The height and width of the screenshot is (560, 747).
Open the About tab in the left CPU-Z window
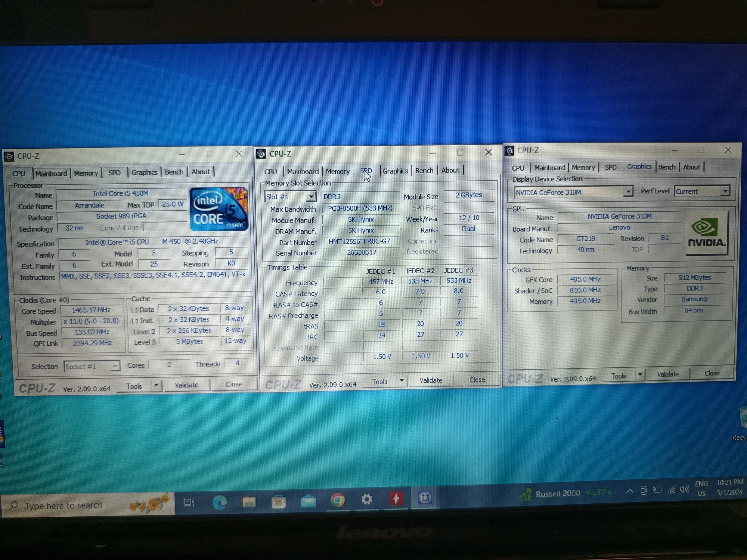point(201,171)
